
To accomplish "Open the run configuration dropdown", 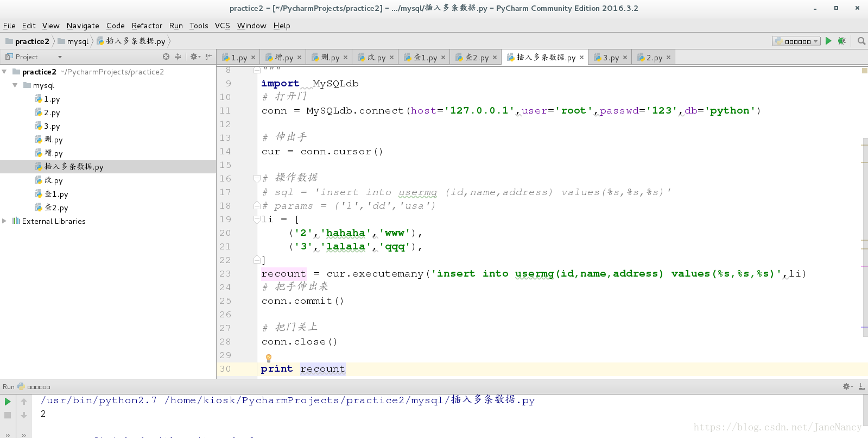I will click(796, 41).
